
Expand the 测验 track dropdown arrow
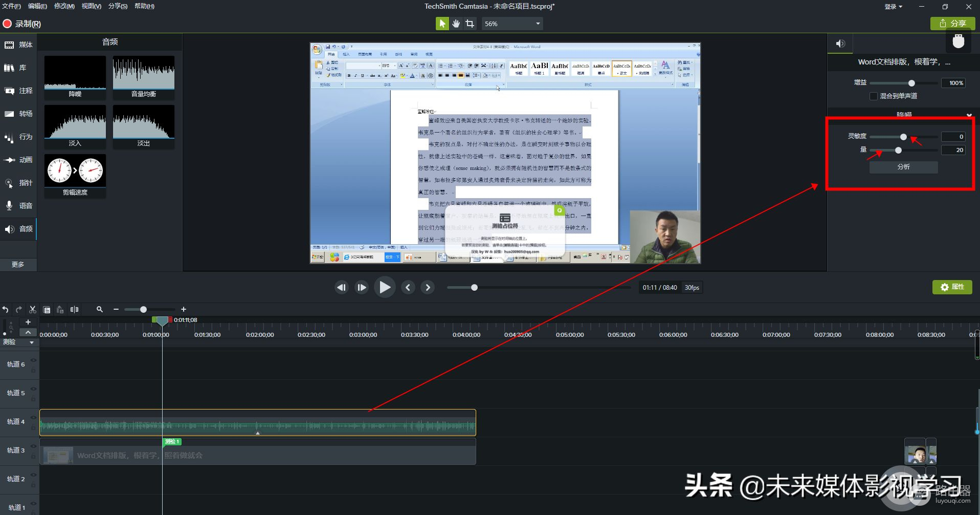click(32, 342)
